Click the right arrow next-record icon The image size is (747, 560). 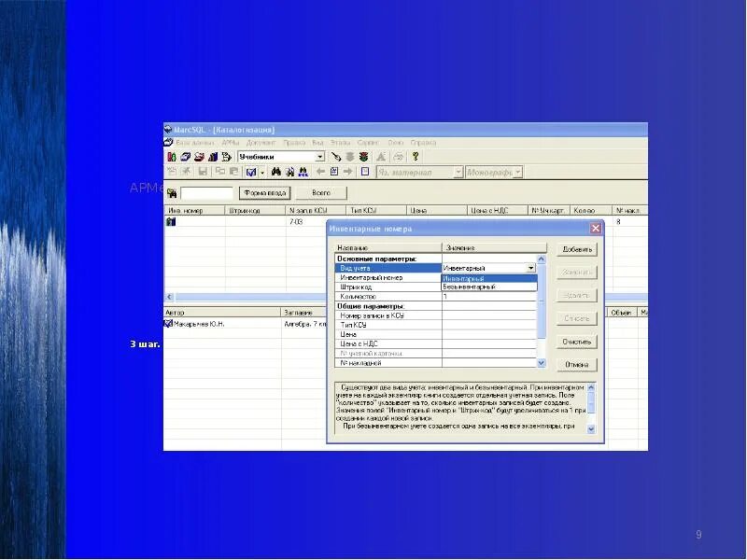[347, 172]
